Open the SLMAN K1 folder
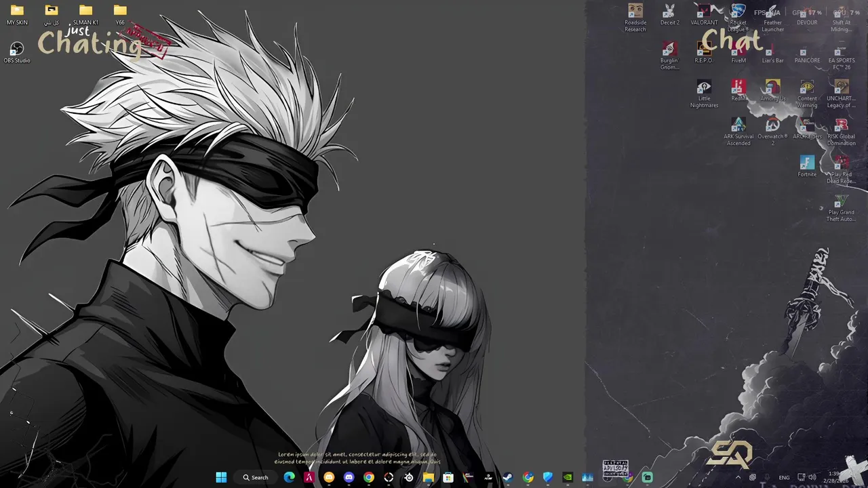The image size is (868, 488). 85,15
